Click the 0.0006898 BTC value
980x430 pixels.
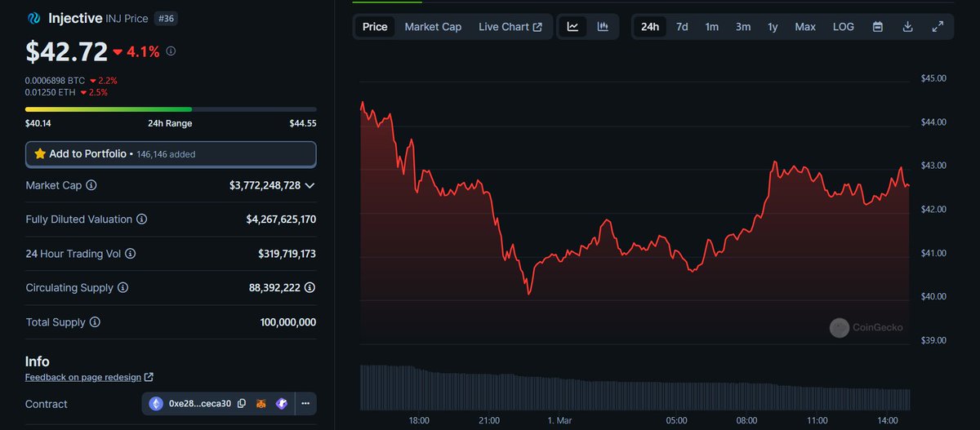click(x=56, y=81)
